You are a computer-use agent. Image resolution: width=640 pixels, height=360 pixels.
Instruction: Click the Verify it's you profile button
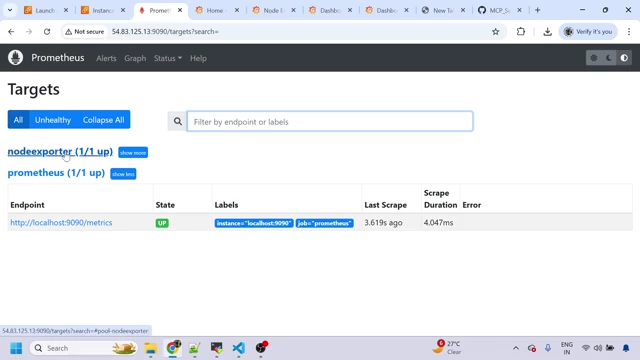(588, 31)
